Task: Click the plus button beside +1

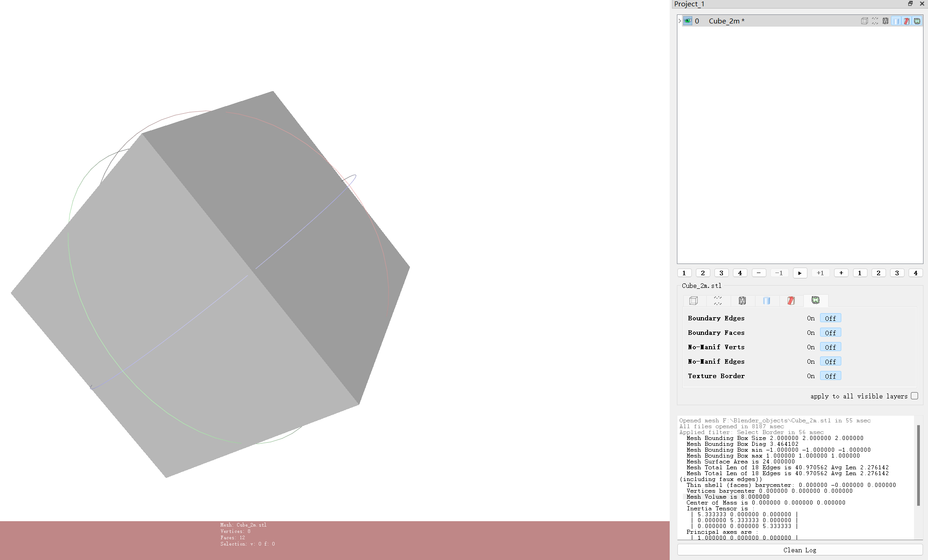Action: 841,273
